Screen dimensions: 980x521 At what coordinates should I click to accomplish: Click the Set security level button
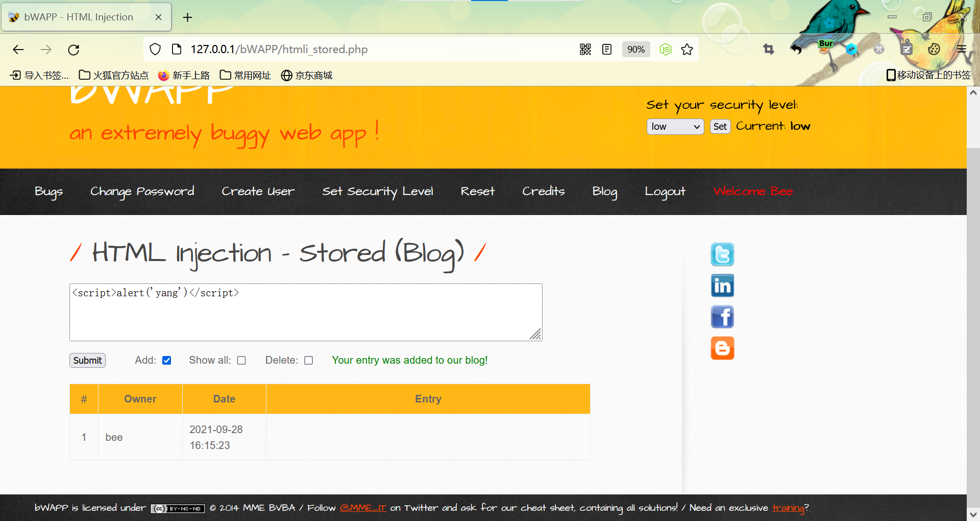point(720,127)
